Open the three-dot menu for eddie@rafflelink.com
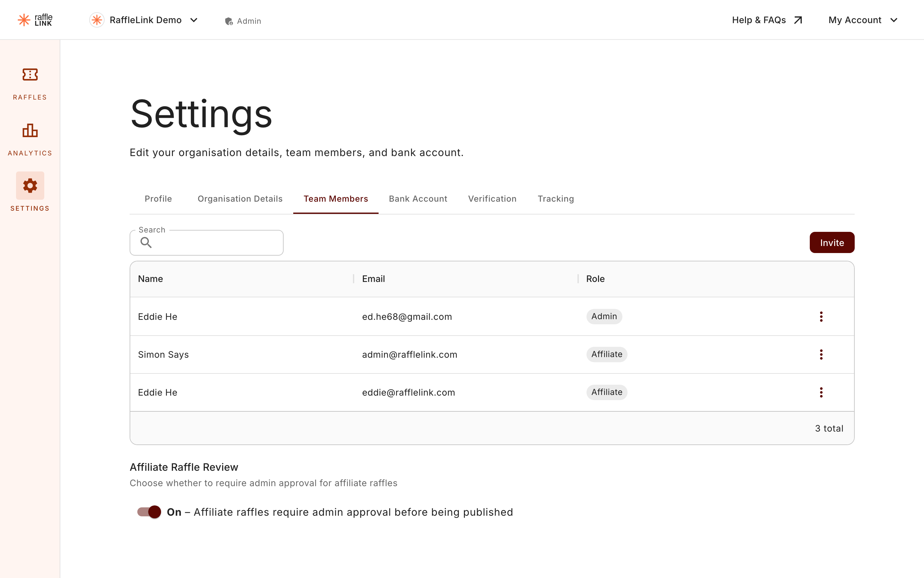This screenshot has width=924, height=578. [821, 392]
